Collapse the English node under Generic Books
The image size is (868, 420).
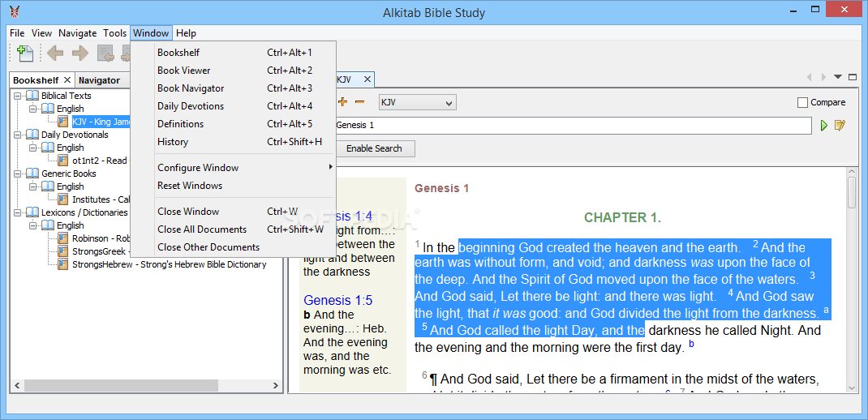(32, 186)
